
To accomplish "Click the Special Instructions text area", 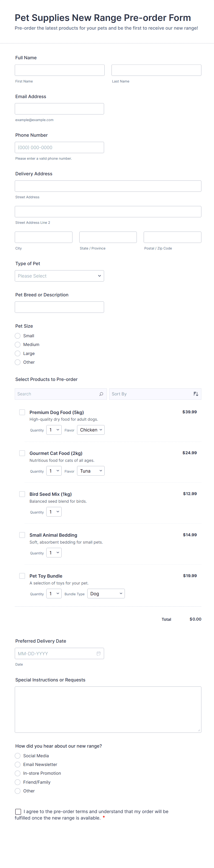I will (108, 709).
